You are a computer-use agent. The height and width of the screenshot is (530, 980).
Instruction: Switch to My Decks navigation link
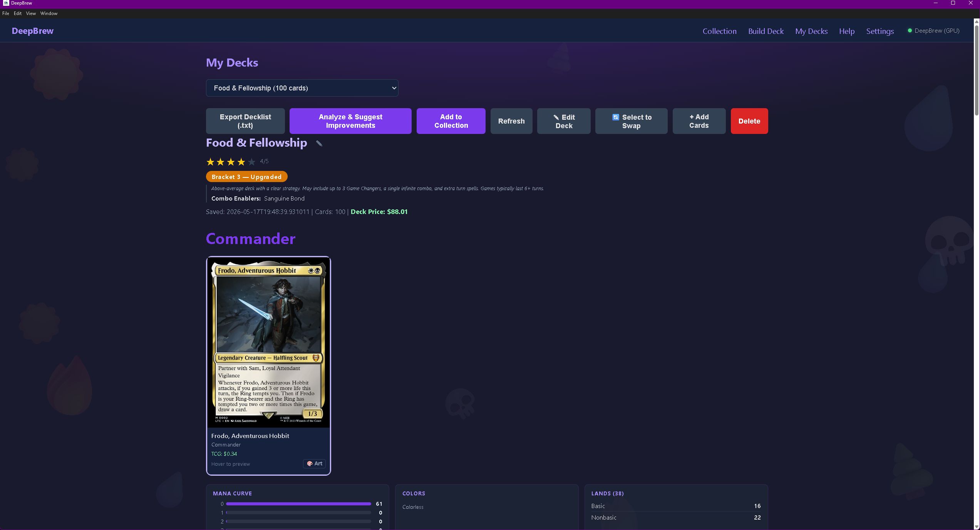point(811,31)
